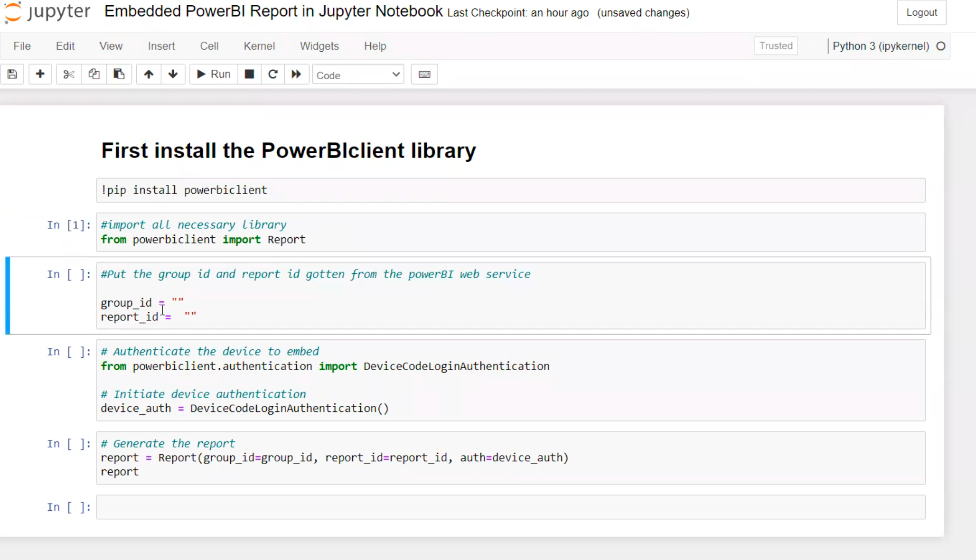Click the notebook title to rename

tap(273, 11)
